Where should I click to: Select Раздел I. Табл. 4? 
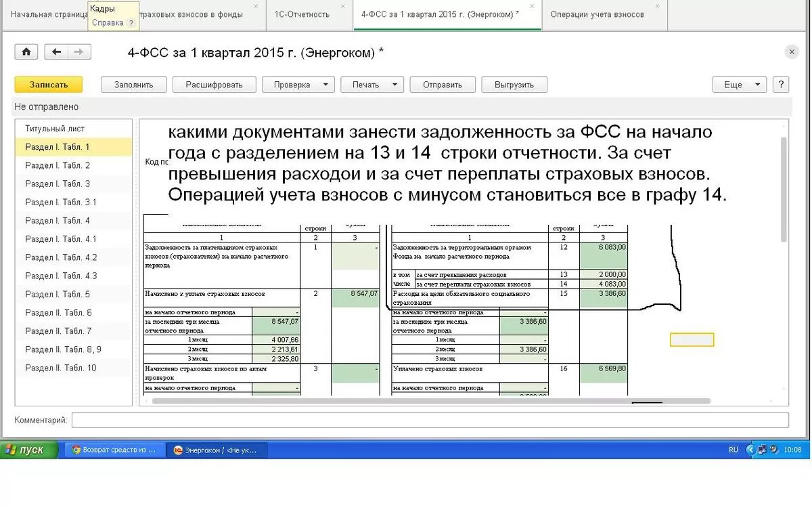[73, 220]
